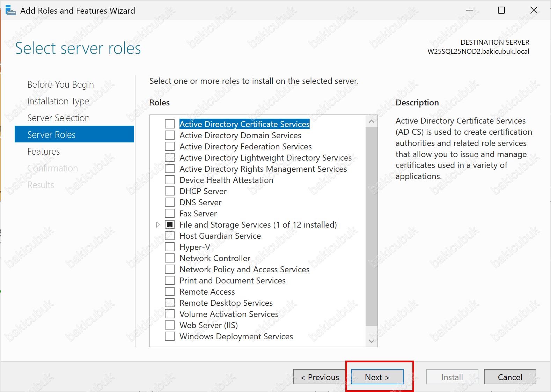Check the Remote Desktop Services role
This screenshot has width=551, height=392.
(170, 303)
